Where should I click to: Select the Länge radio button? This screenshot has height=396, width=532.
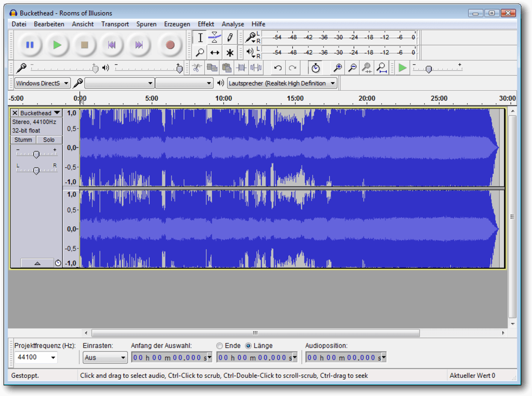click(x=248, y=346)
